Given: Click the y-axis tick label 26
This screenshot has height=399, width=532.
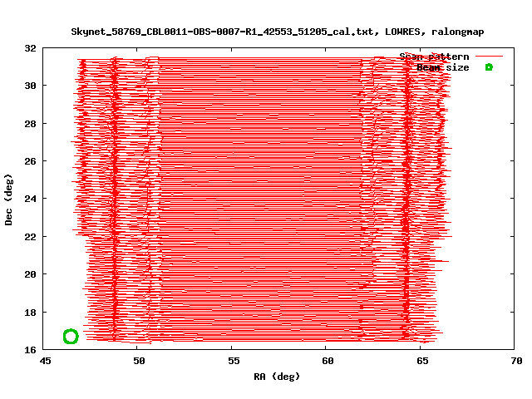Looking at the screenshot, I should coord(30,161).
